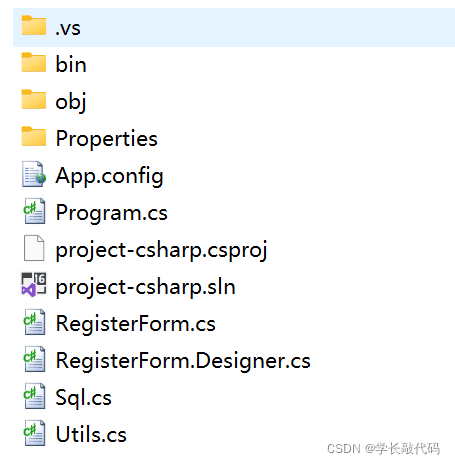Select the highlighted .vs folder name
The height and width of the screenshot is (464, 455).
68,28
